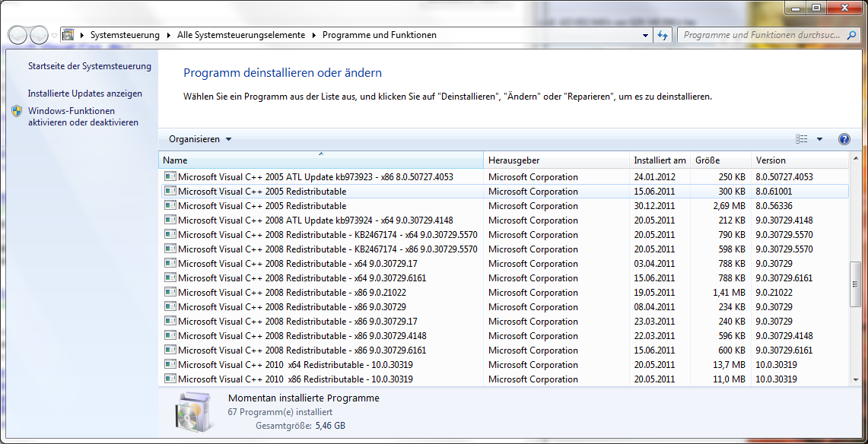Image resolution: width=868 pixels, height=444 pixels.
Task: Click the change view icon button
Action: 801,139
